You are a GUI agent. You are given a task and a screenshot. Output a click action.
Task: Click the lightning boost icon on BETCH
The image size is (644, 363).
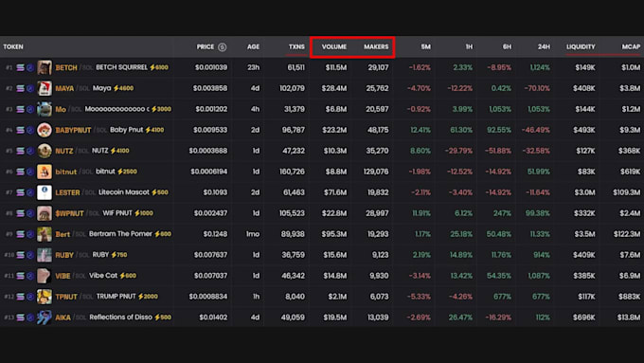click(x=152, y=67)
